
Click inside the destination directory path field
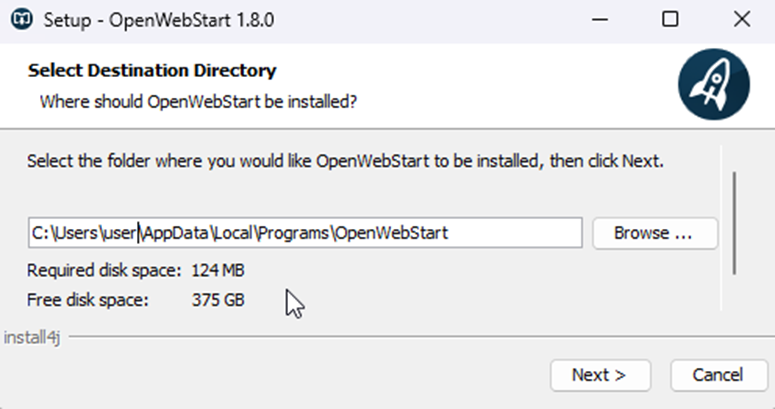click(305, 233)
